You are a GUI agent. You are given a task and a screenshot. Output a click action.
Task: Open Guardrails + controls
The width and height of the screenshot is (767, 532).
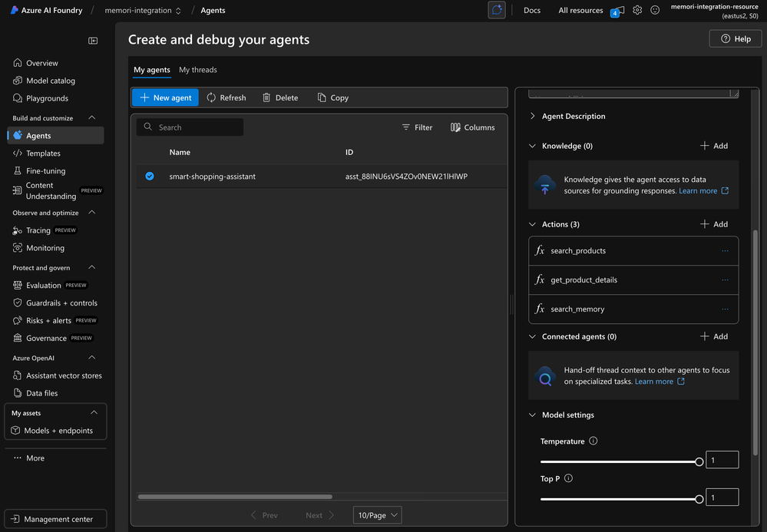coord(55,302)
